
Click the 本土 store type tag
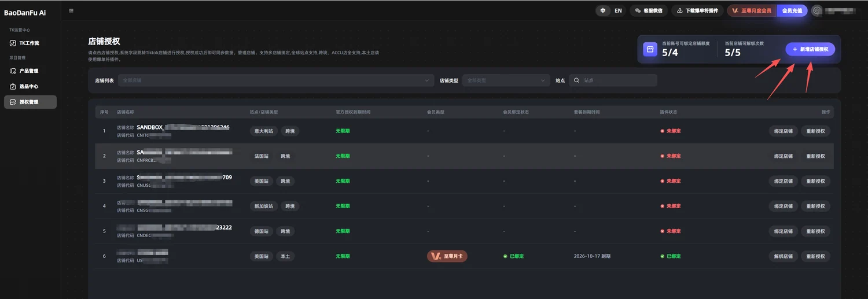(x=285, y=256)
